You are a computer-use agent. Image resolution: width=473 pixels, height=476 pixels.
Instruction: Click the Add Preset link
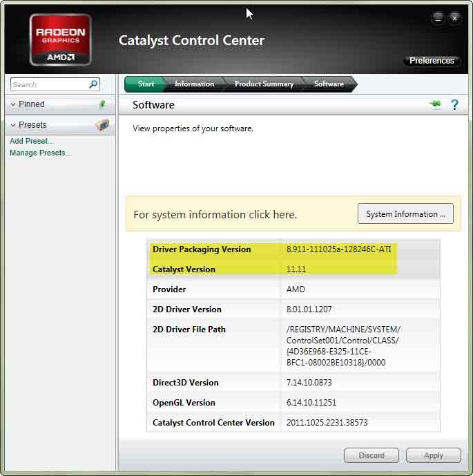point(32,141)
